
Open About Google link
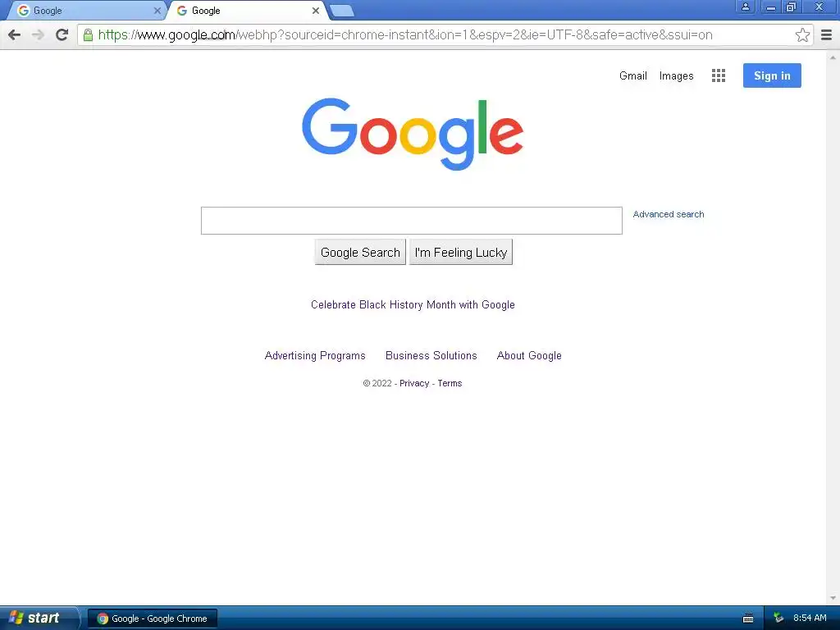[x=529, y=356]
